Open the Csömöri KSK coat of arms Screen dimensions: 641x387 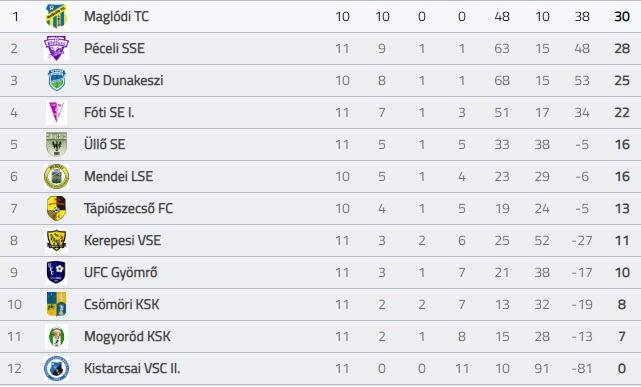[x=56, y=304]
